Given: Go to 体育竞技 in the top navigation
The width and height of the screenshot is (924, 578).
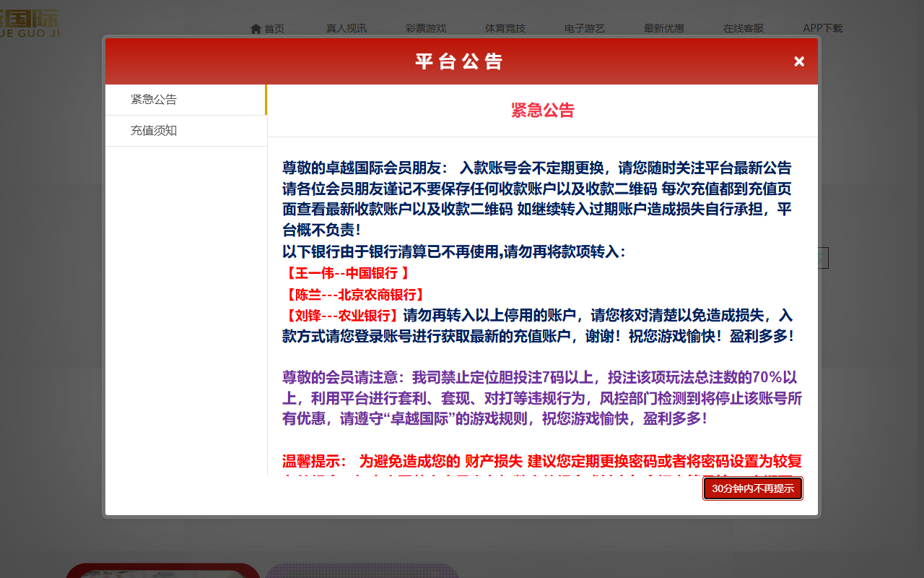Looking at the screenshot, I should coord(505,29).
